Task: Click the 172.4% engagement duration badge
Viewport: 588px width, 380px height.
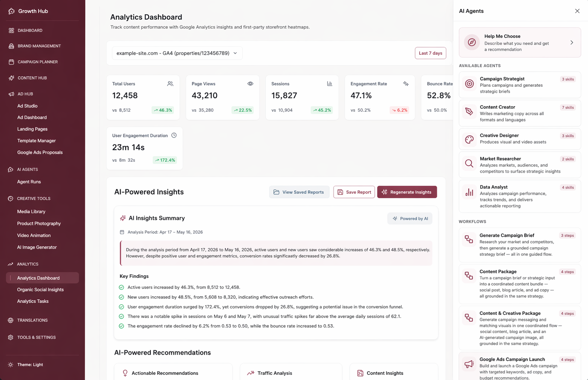Action: point(165,160)
